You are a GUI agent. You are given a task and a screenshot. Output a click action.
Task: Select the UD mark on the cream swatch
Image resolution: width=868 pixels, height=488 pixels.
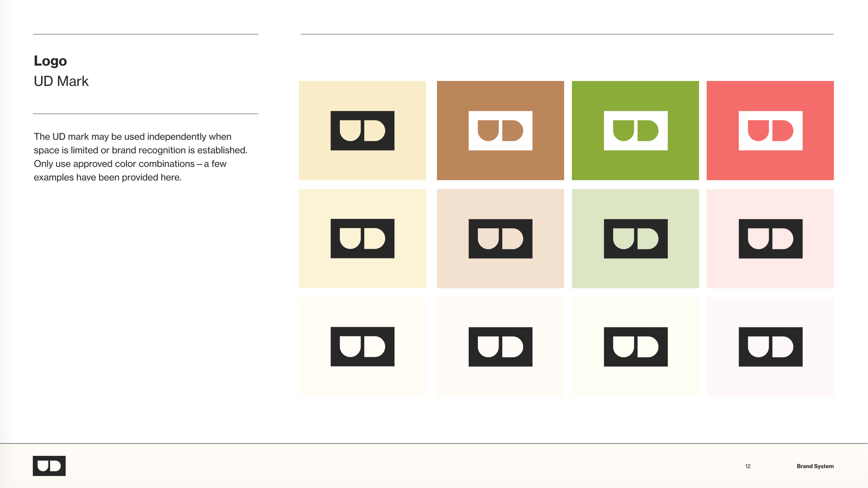click(362, 130)
